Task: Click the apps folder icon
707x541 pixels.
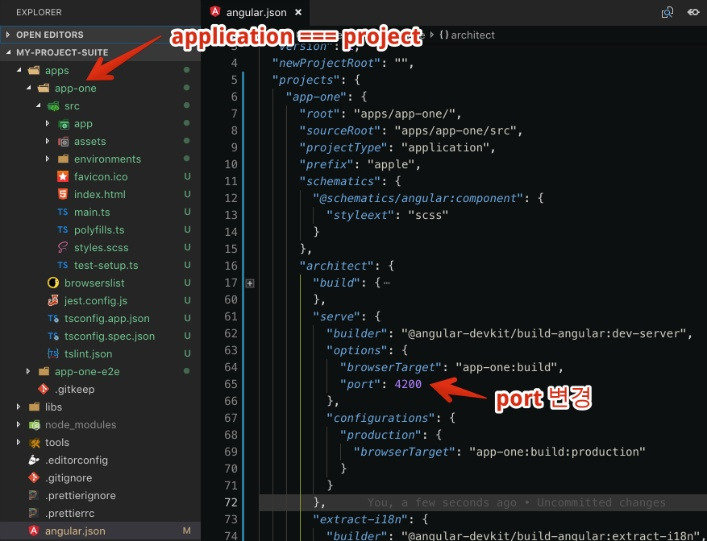Action: [34, 70]
